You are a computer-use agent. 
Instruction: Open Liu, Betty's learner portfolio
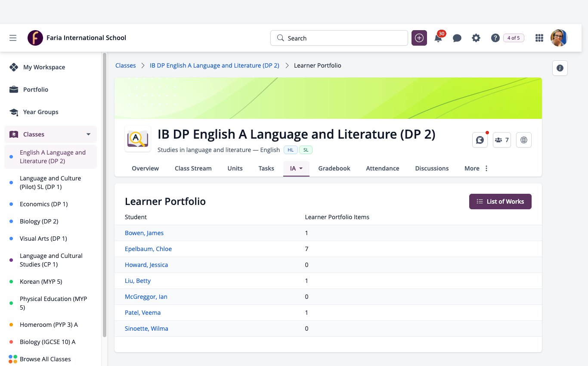tap(138, 281)
